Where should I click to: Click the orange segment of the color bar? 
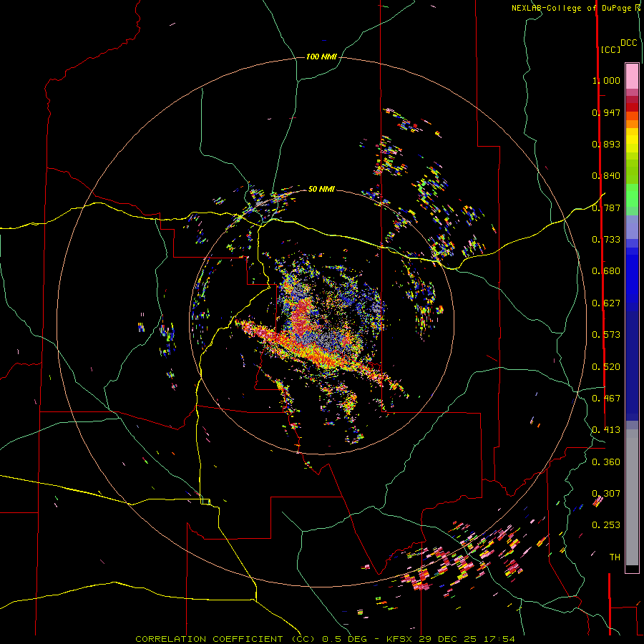click(632, 124)
